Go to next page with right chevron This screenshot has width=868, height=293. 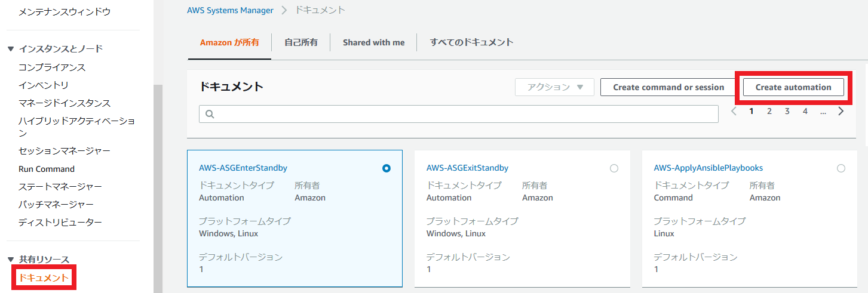(x=841, y=111)
